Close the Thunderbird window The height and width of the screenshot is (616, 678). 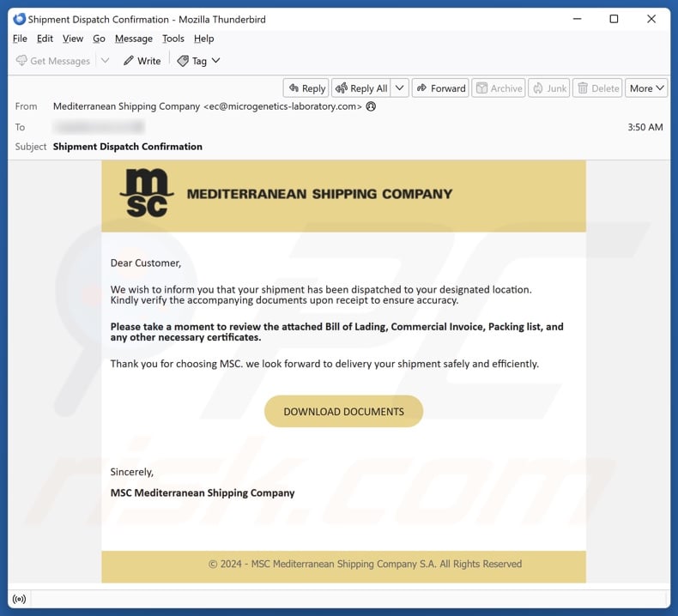click(651, 19)
